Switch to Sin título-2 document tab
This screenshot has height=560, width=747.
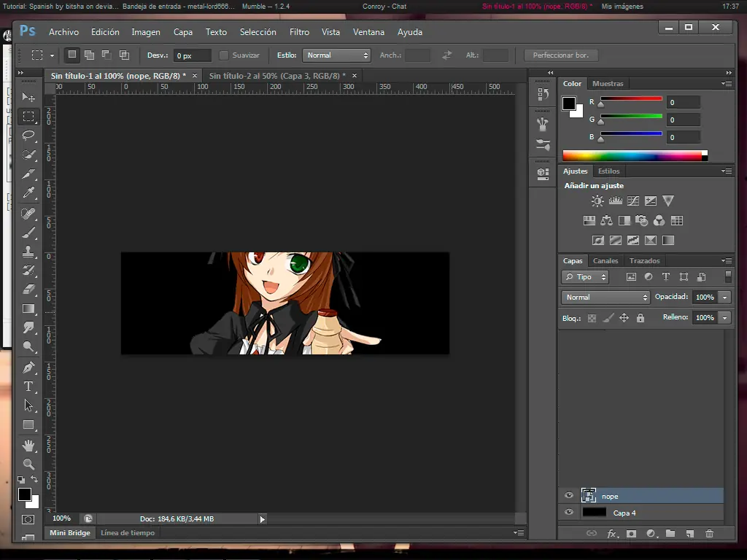(x=277, y=76)
